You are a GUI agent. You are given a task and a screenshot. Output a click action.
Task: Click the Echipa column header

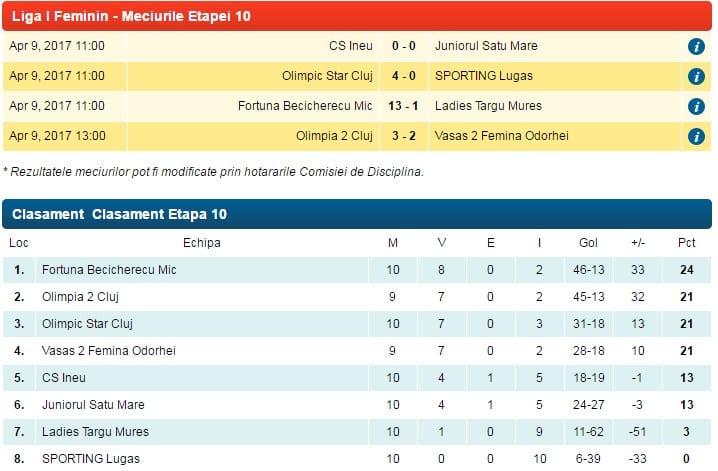click(201, 243)
